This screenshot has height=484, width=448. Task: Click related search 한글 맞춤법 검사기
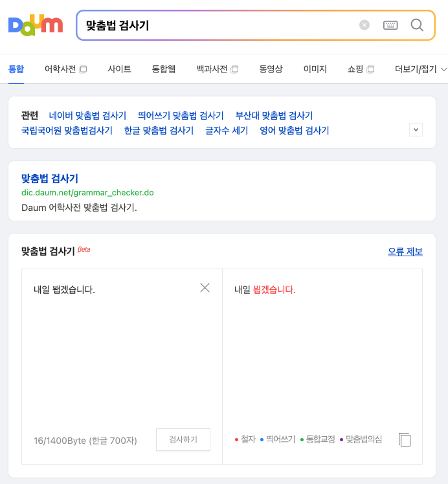pyautogui.click(x=159, y=130)
